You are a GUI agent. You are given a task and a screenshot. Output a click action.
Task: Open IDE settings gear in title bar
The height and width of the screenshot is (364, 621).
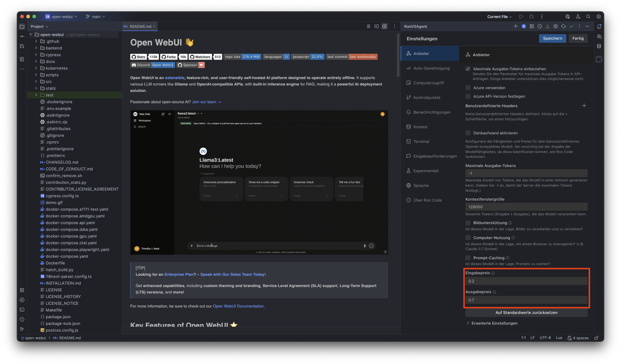coord(599,16)
